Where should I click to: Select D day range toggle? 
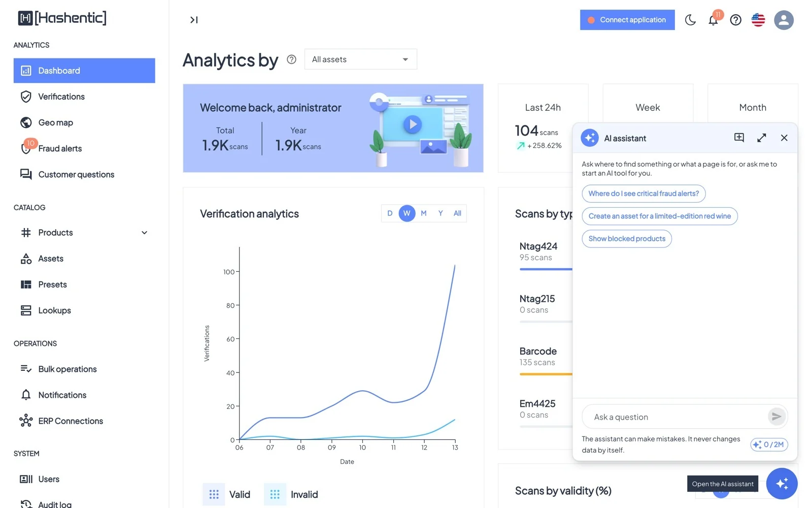390,213
